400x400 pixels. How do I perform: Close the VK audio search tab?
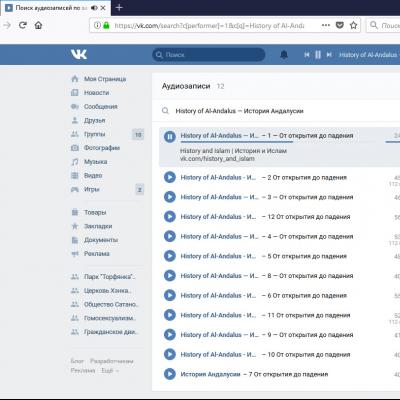pos(103,8)
